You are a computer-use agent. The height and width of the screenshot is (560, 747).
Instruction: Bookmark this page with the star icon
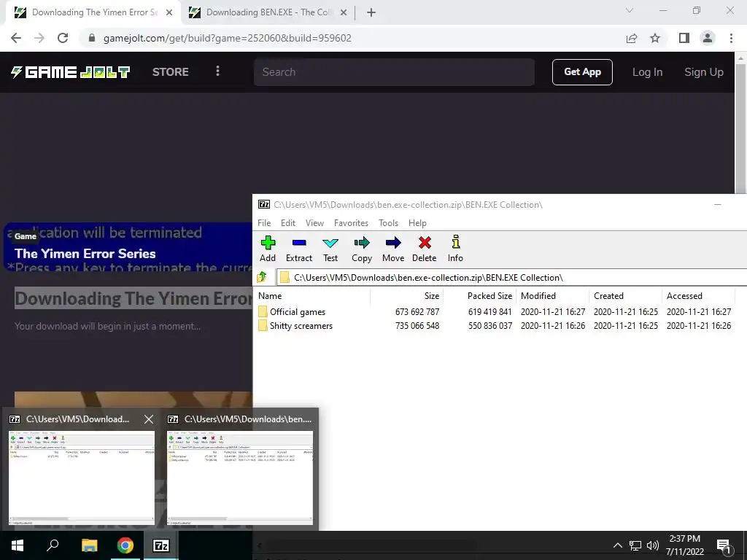point(655,38)
